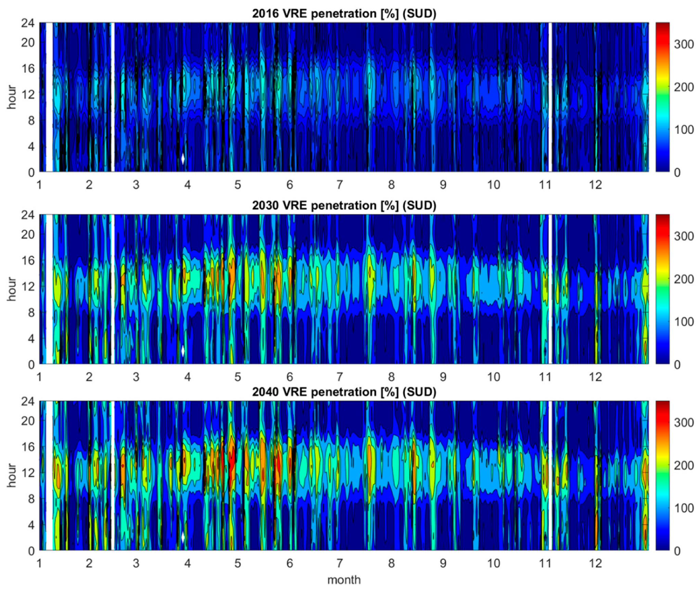This screenshot has height=591, width=700.
Task: Click the white diamond marker near month 4, 2016 chart
Action: [x=183, y=159]
